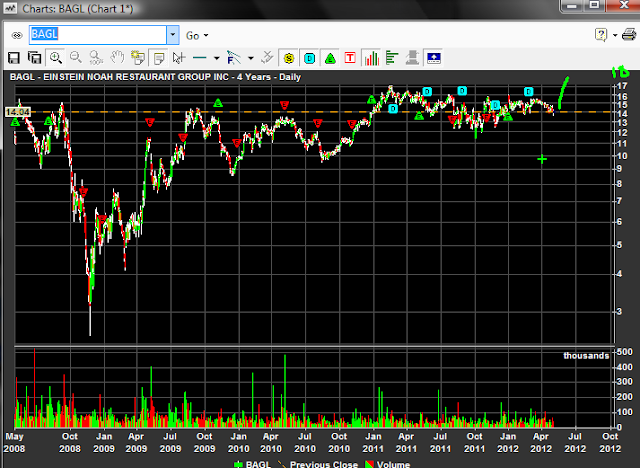Click the BAGL symbol input field
The height and width of the screenshot is (468, 640).
coord(98,35)
